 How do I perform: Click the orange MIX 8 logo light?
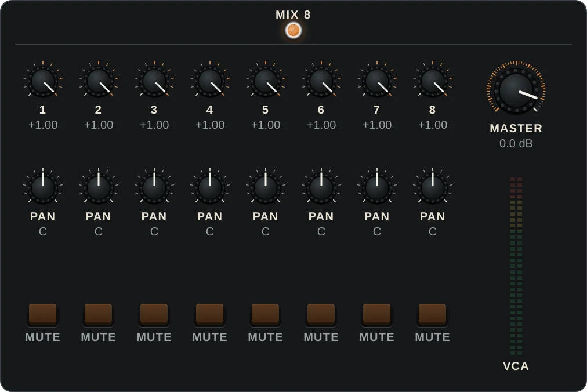pos(293,30)
